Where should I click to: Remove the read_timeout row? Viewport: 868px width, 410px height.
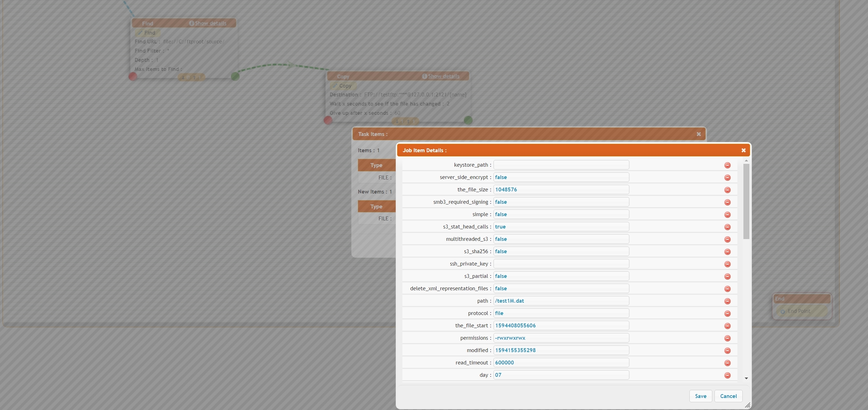(727, 363)
